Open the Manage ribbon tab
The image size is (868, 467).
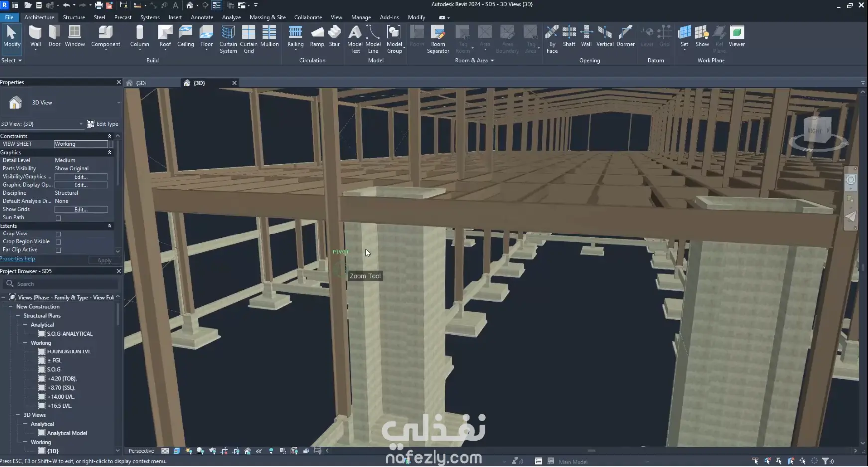(x=361, y=17)
